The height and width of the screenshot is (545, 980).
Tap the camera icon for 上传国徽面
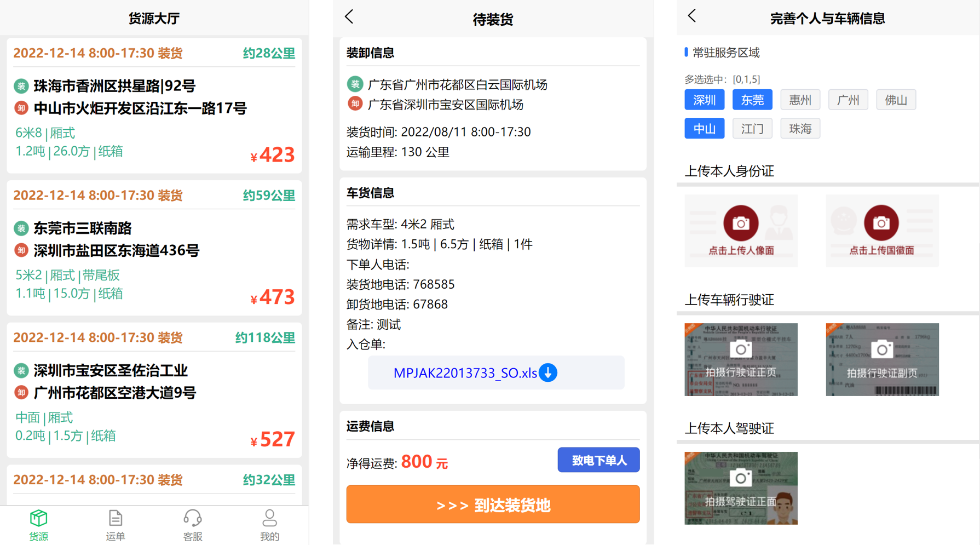coord(882,223)
